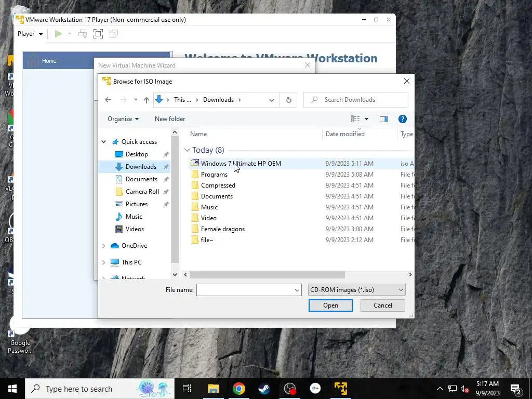Click the Unity mode toolbar icon
Image resolution: width=532 pixels, height=399 pixels.
point(114,34)
